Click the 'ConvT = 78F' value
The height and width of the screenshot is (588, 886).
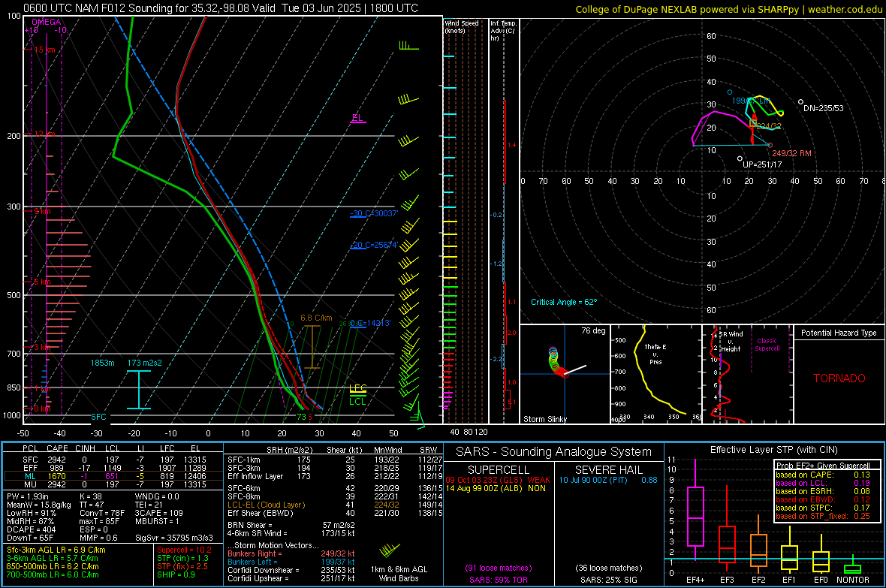point(102,513)
